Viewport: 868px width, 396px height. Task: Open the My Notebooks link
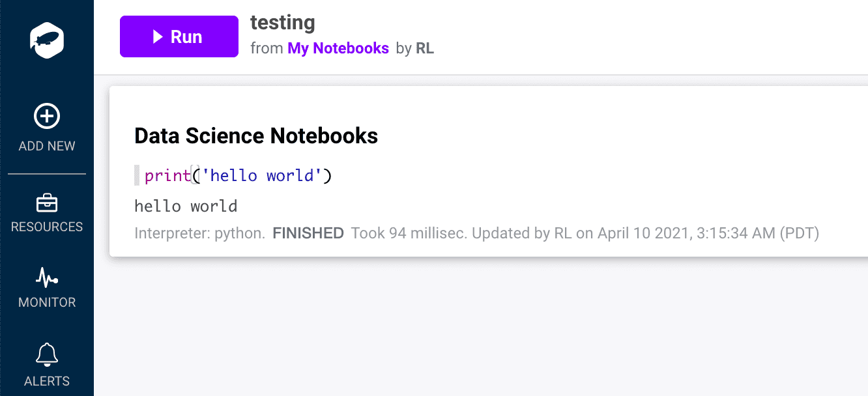coord(338,48)
